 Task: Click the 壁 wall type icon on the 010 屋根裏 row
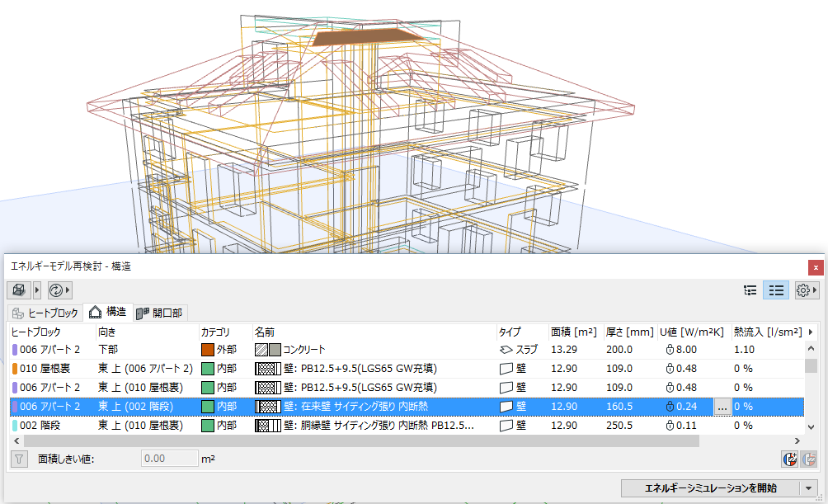point(506,369)
